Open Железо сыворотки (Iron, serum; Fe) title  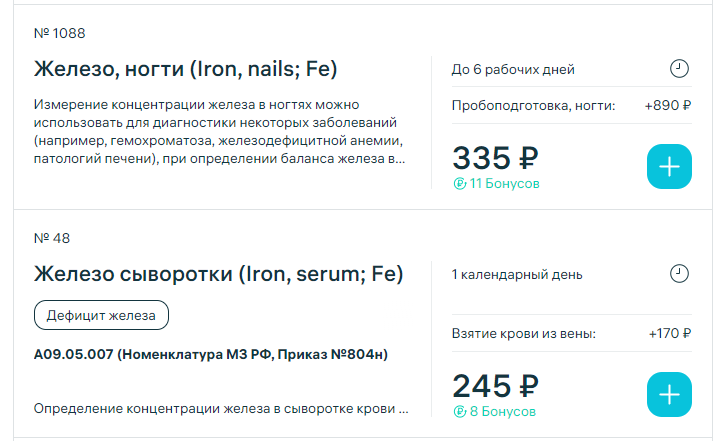point(219,274)
